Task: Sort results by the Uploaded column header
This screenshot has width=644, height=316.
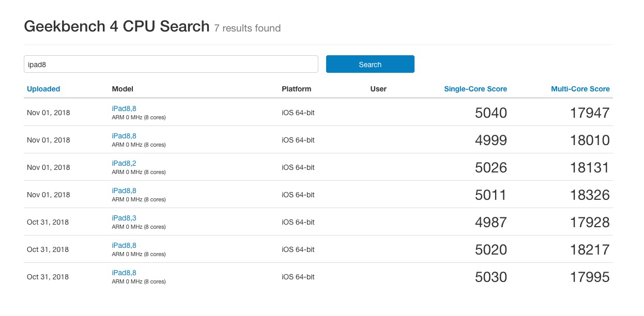Action: pos(43,89)
